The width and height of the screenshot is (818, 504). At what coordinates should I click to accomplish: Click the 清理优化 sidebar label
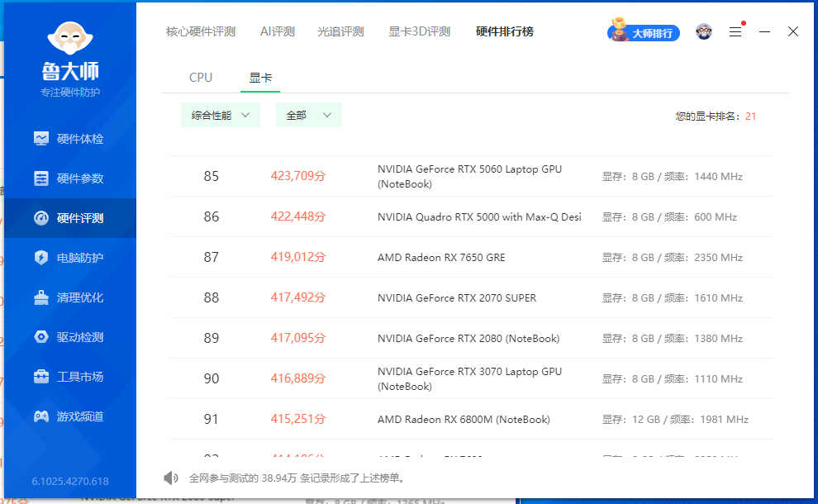coord(80,297)
